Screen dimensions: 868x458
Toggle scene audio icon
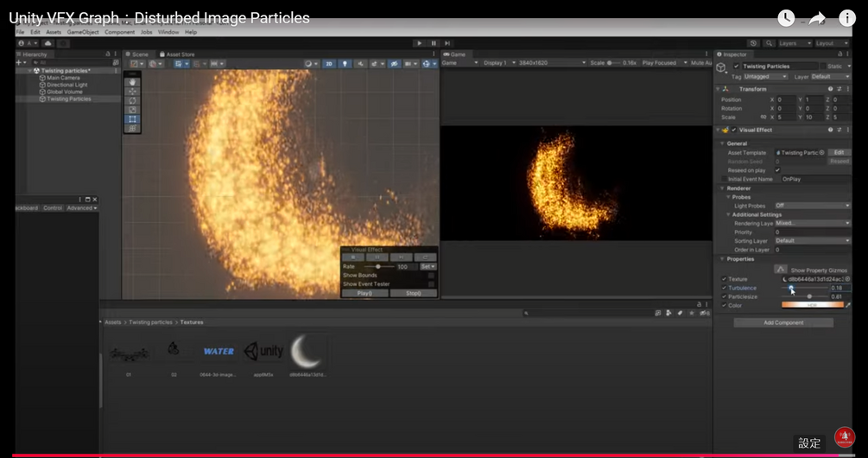[x=361, y=64]
